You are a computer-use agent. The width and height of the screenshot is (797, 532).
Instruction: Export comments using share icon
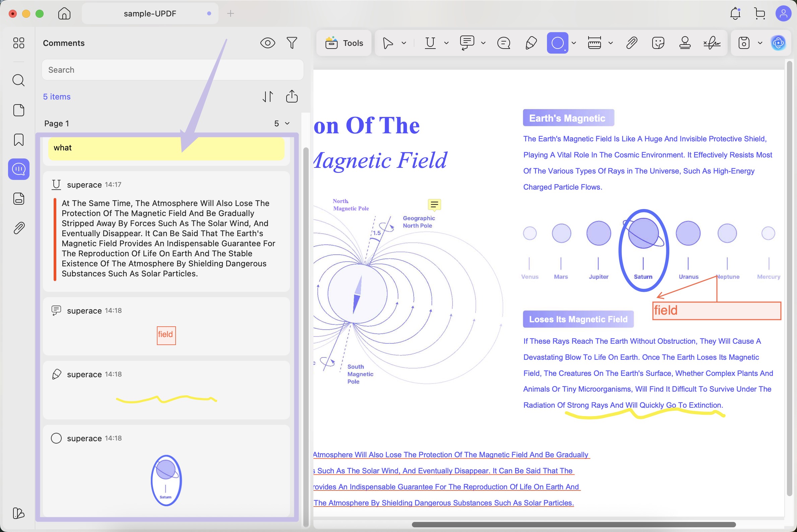(x=292, y=96)
